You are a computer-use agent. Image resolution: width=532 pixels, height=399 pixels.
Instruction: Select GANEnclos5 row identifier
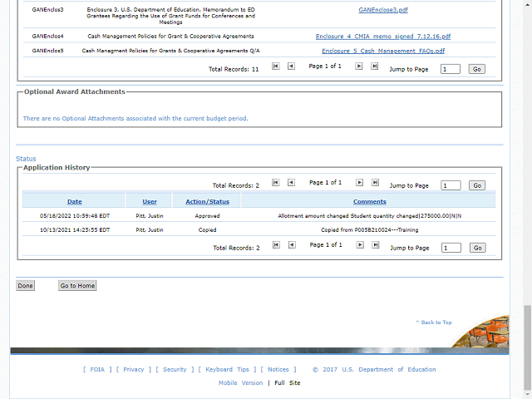(x=47, y=51)
